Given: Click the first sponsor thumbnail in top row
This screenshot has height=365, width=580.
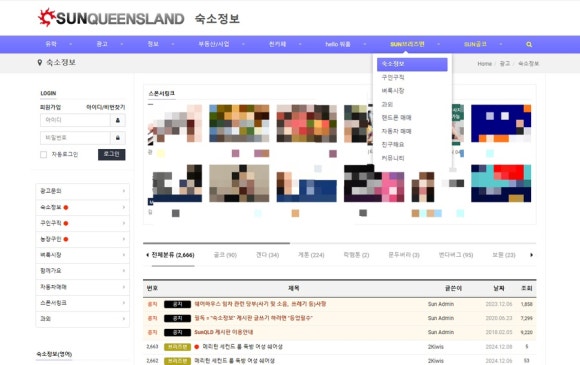Looking at the screenshot, I should coord(175,124).
